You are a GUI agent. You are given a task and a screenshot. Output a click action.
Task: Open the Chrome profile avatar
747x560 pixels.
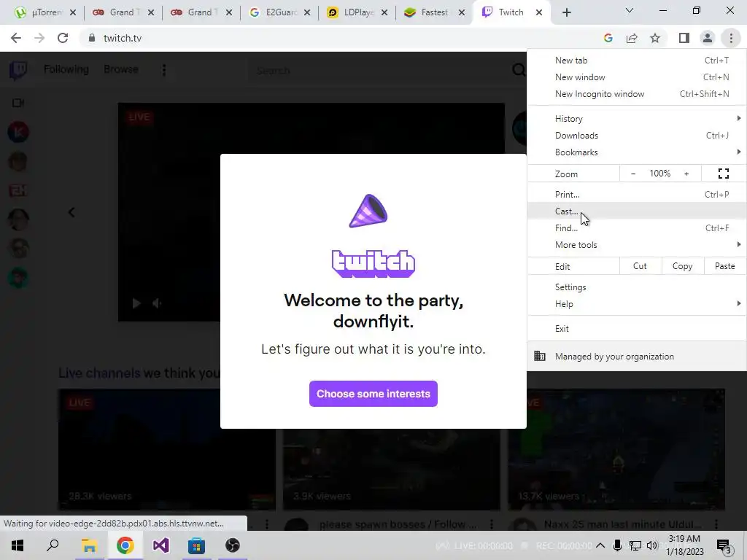point(708,38)
